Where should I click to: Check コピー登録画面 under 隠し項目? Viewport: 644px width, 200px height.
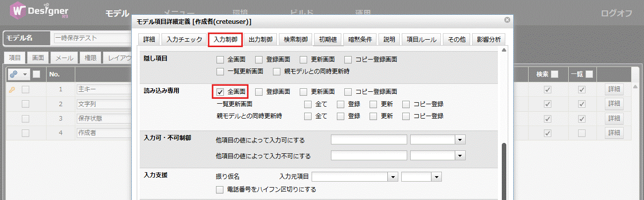tap(348, 60)
